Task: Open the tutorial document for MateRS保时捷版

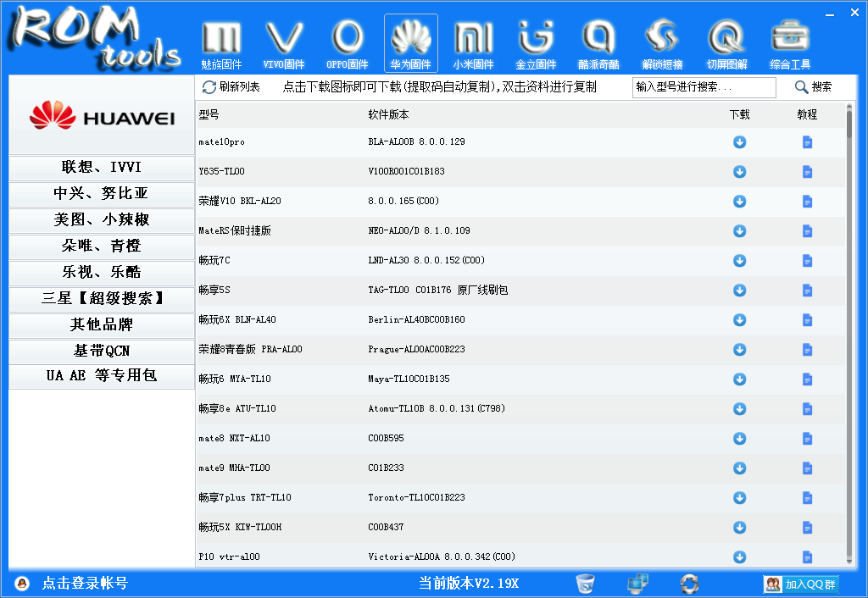Action: [807, 230]
